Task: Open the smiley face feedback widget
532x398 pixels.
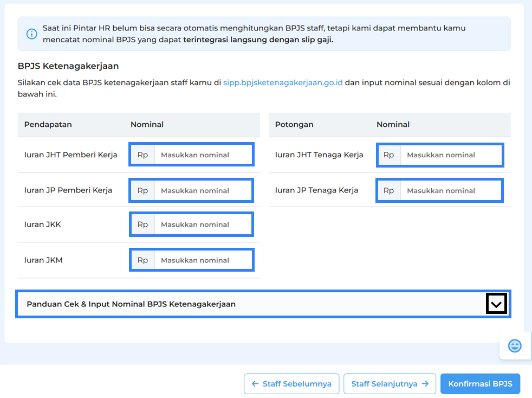Action: tap(515, 345)
